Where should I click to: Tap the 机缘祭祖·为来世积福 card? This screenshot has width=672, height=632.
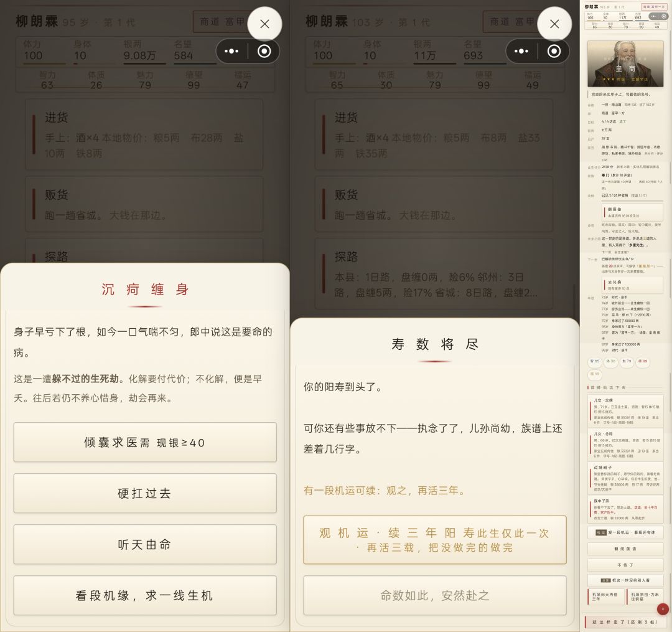tap(645, 597)
